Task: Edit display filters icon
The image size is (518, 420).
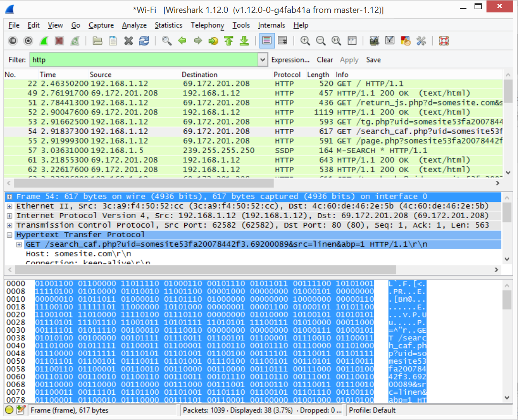Action: pyautogui.click(x=390, y=41)
